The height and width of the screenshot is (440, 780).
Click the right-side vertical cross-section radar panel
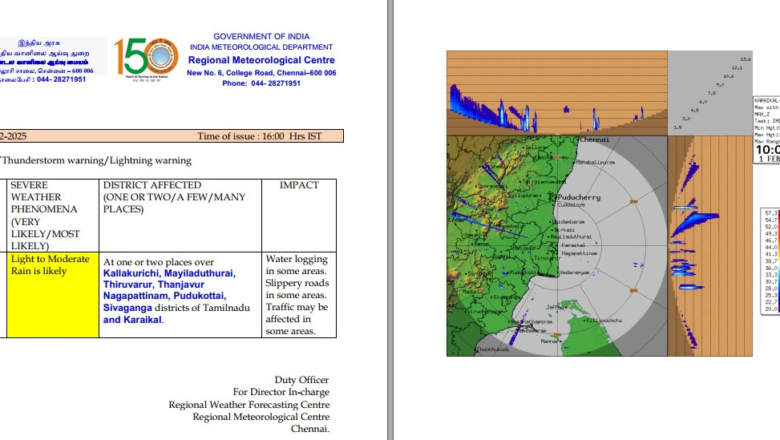click(709, 245)
